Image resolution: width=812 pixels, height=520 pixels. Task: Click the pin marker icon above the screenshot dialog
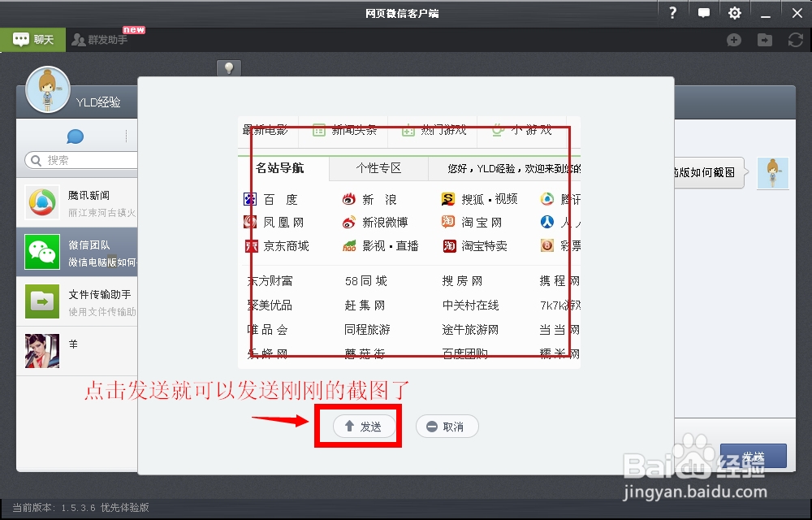[x=229, y=67]
